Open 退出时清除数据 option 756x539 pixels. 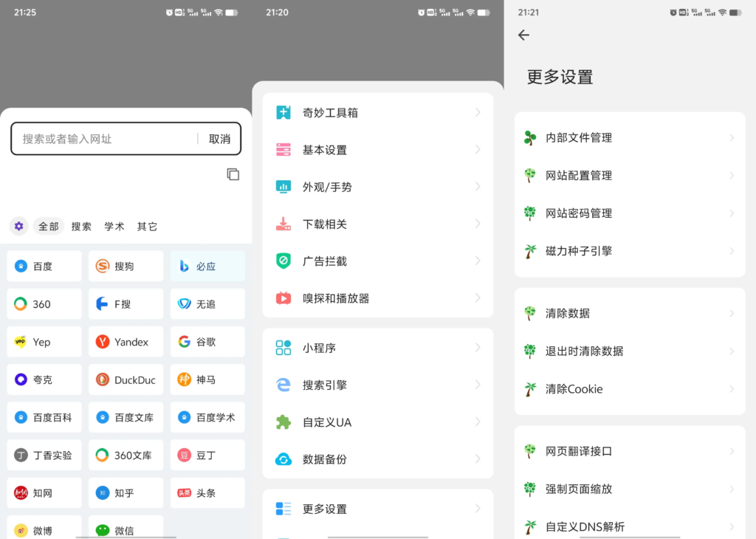tap(630, 351)
